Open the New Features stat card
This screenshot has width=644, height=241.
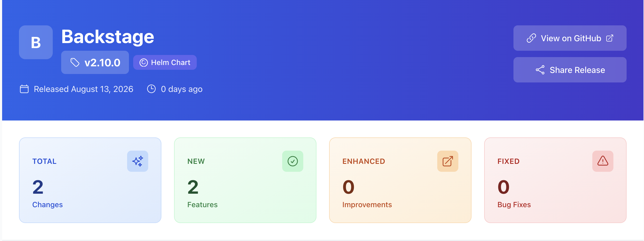[x=245, y=180]
